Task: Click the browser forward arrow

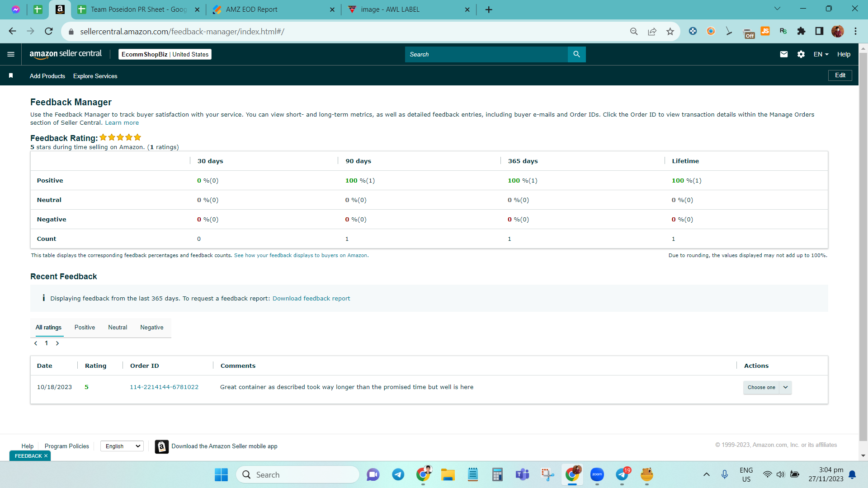Action: pos(30,31)
